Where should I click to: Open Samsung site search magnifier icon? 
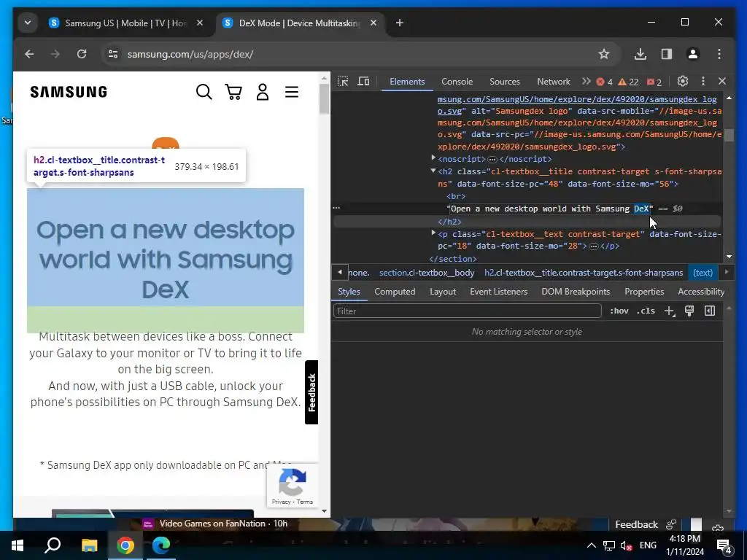click(x=204, y=91)
